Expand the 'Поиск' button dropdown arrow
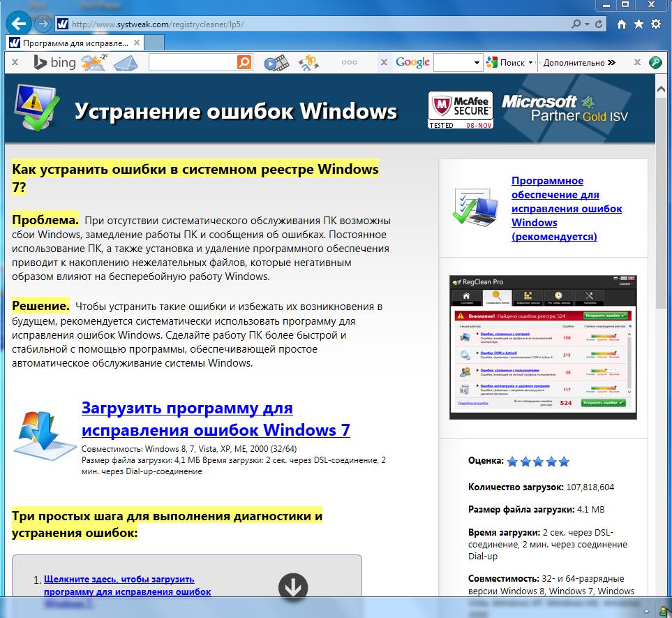Screen dimensions: 672x618 [530, 63]
